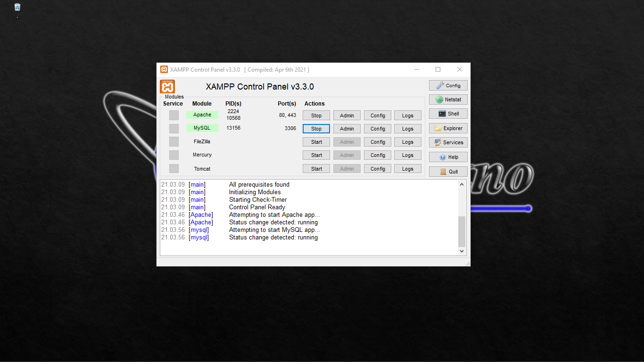Click log line Starting Check-Timer
Viewport: 644px width, 362px height.
pyautogui.click(x=258, y=199)
